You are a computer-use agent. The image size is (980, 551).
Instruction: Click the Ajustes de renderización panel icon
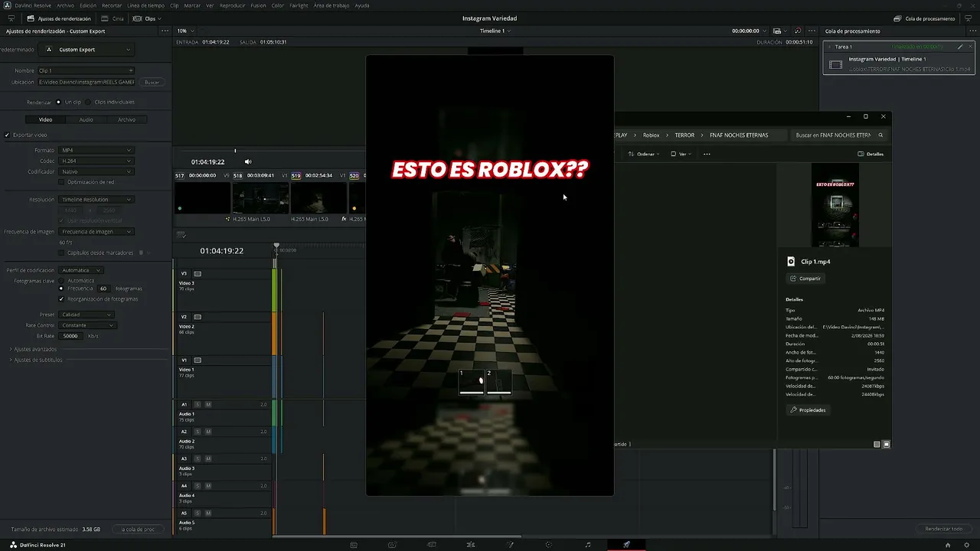[x=31, y=18]
